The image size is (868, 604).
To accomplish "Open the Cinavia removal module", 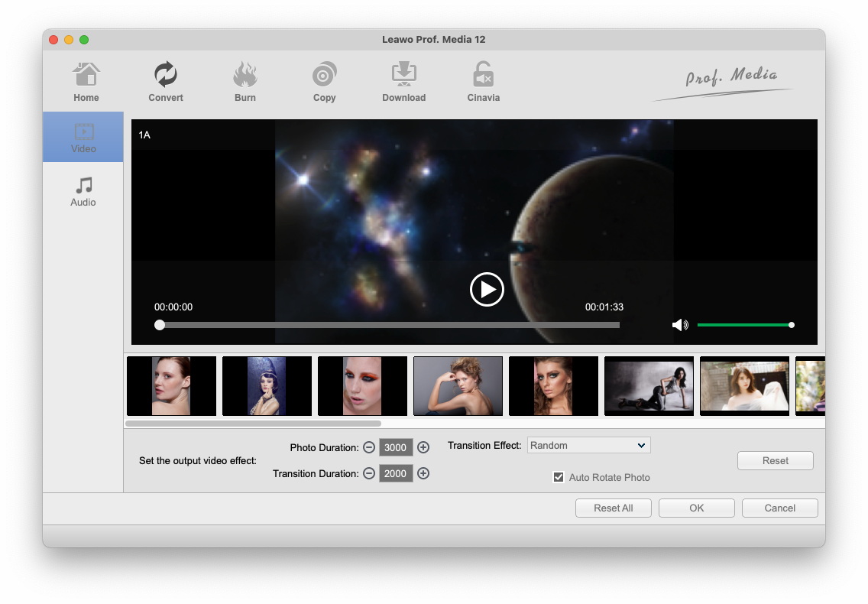I will pos(483,76).
